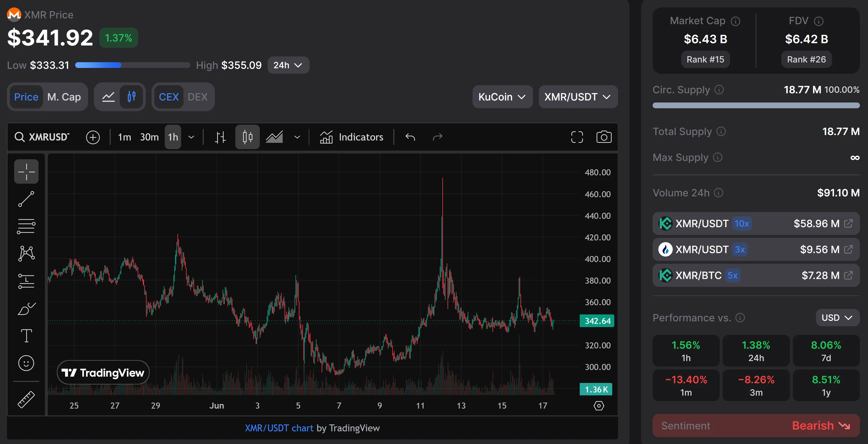Open external link for XMR/BTC pair

pyautogui.click(x=848, y=275)
